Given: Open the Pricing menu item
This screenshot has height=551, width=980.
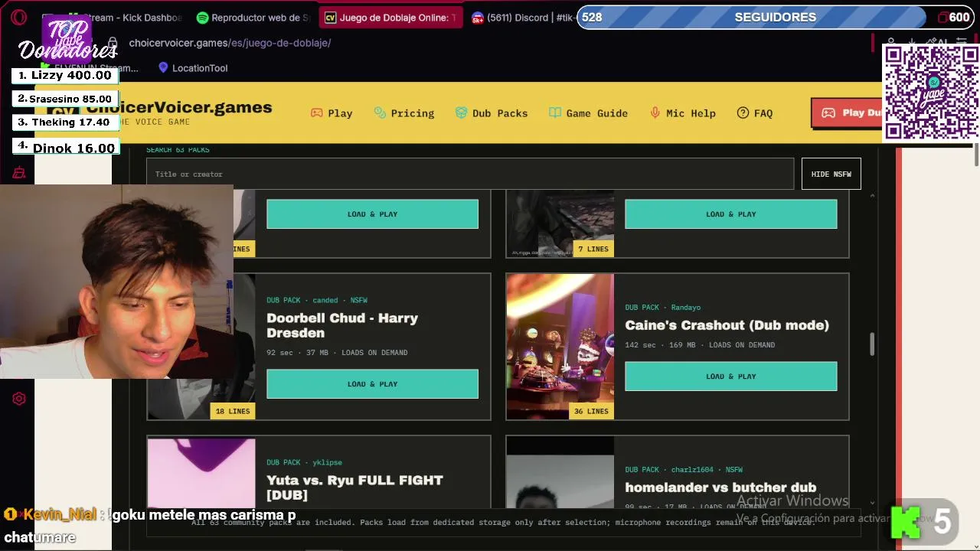Looking at the screenshot, I should click(404, 113).
